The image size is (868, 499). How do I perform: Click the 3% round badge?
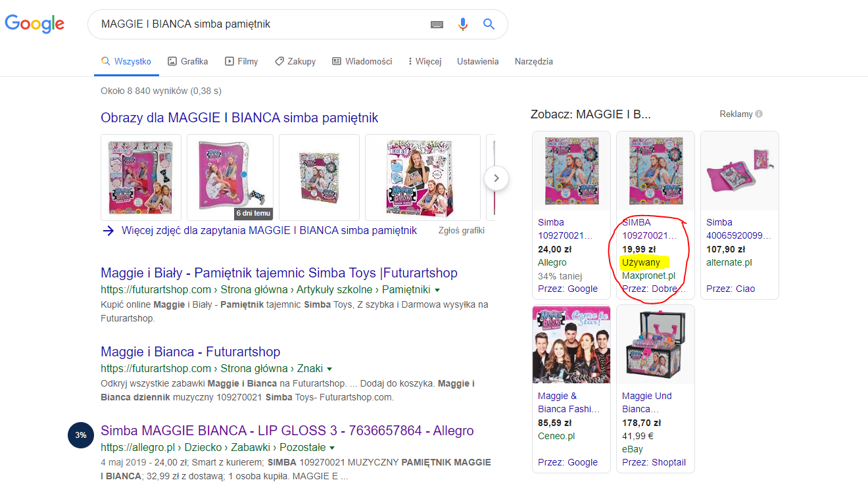(x=80, y=435)
